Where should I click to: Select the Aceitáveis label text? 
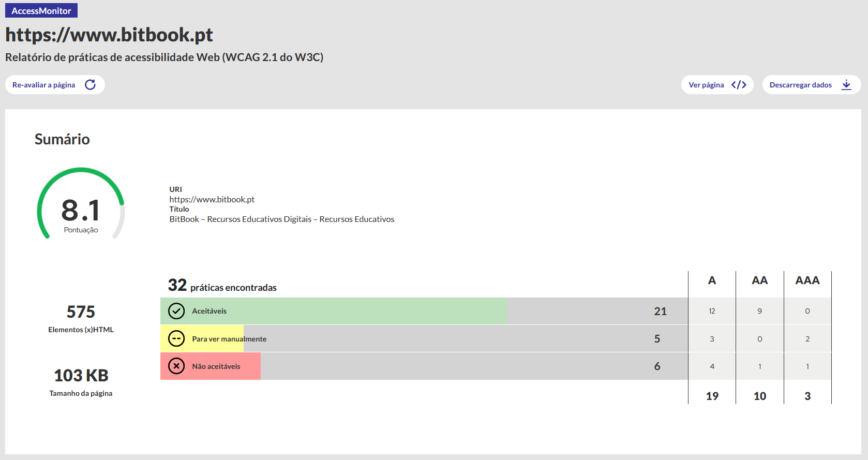209,311
